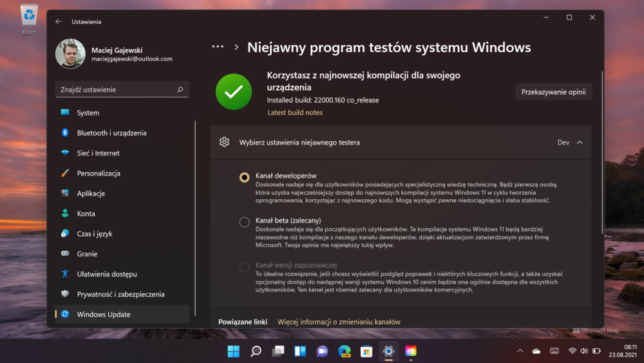
Task: Click the volume speaker tray icon
Action: tap(584, 351)
